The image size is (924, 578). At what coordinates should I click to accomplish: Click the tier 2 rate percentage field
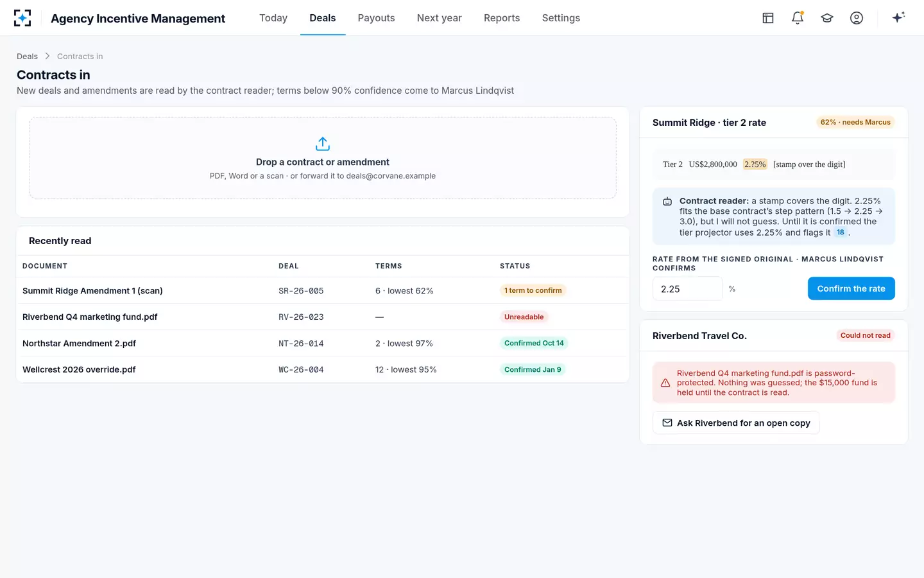[688, 289]
